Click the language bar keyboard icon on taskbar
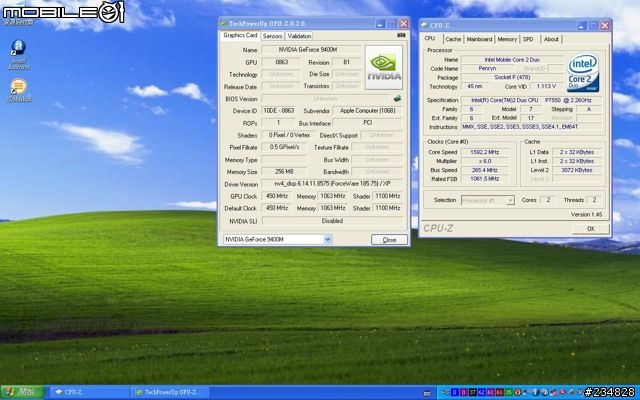This screenshot has height=400, width=640. point(427,393)
